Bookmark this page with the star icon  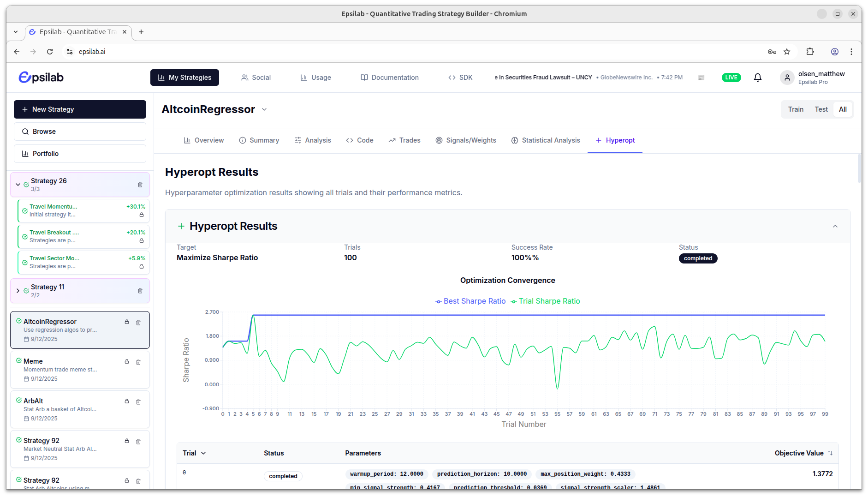pos(787,52)
